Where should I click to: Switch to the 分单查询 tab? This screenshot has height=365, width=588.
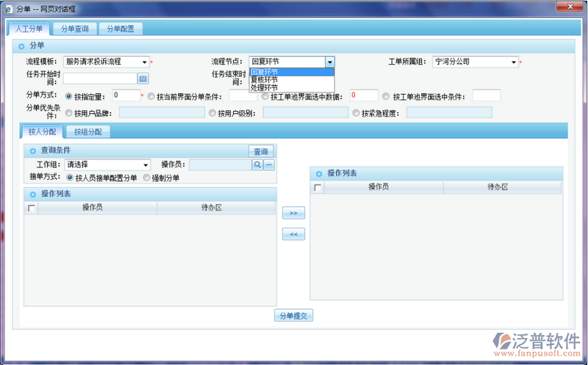(75, 29)
